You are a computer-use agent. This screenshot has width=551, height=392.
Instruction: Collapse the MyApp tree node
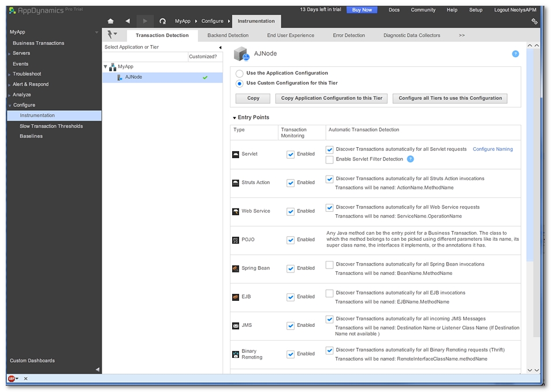pos(106,67)
